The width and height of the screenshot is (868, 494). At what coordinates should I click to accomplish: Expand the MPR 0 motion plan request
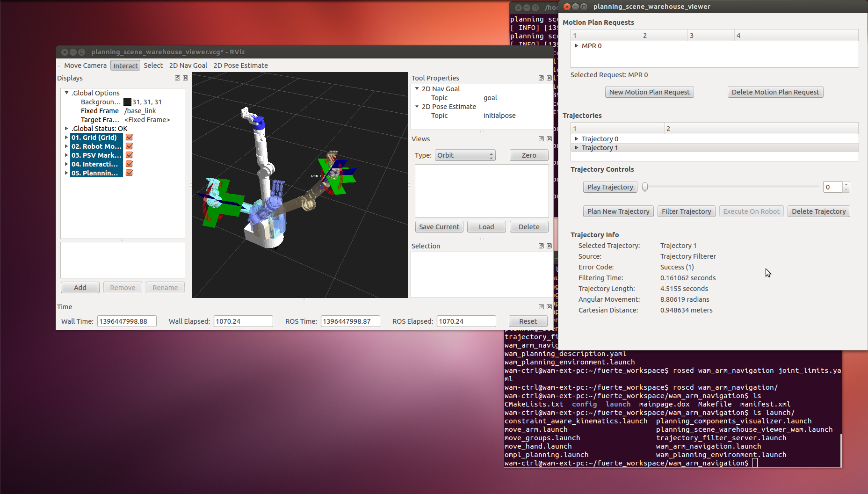click(577, 46)
